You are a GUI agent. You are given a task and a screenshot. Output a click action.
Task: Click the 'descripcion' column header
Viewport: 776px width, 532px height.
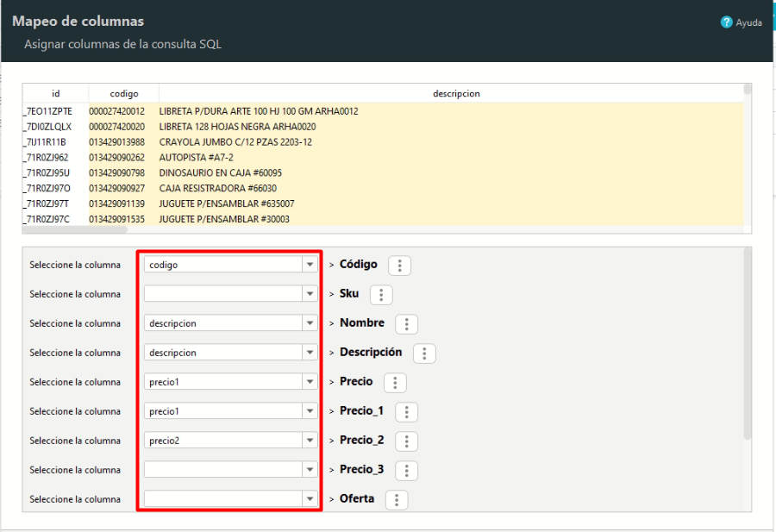point(456,93)
